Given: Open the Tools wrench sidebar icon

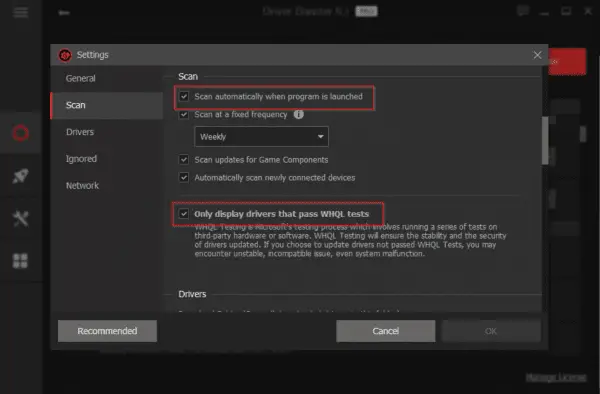Looking at the screenshot, I should click(21, 218).
